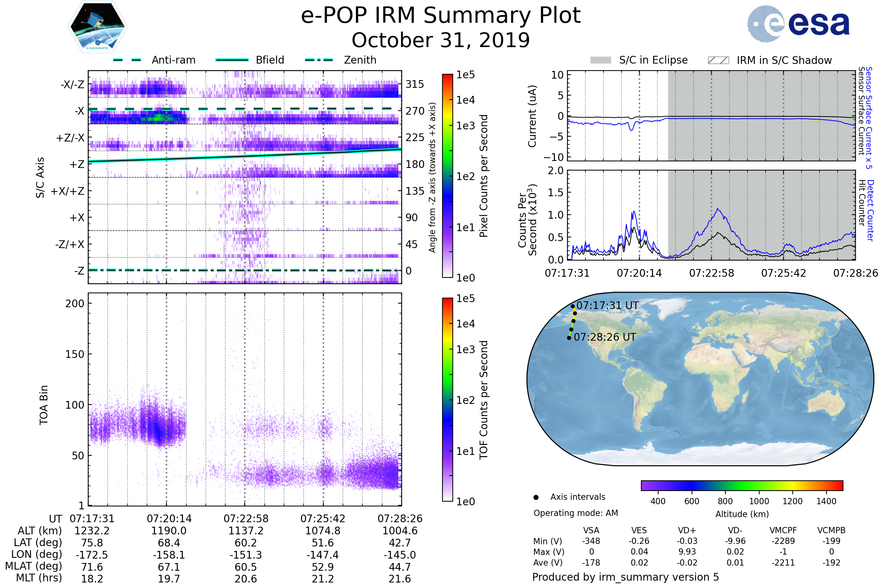
Task: Click the ESA logo
Action: (x=798, y=23)
